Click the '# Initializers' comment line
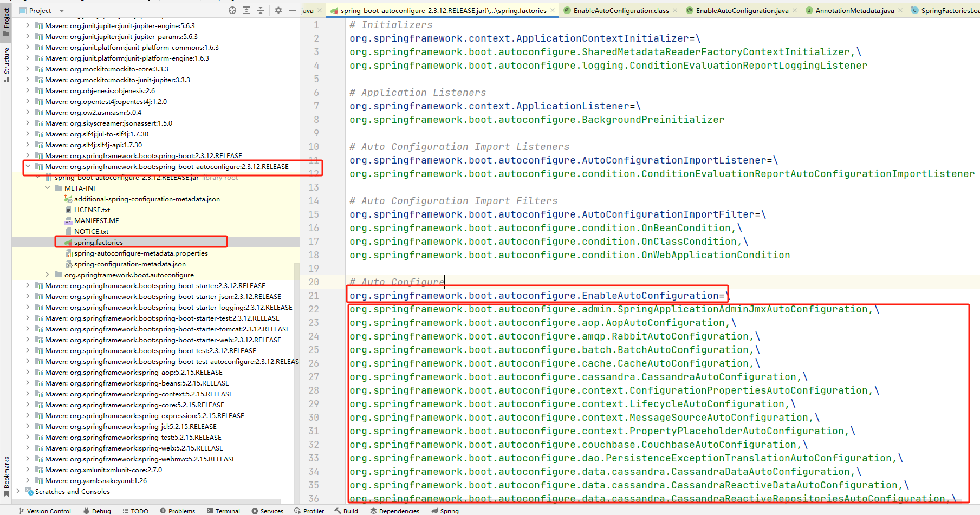The image size is (980, 515). tap(391, 25)
